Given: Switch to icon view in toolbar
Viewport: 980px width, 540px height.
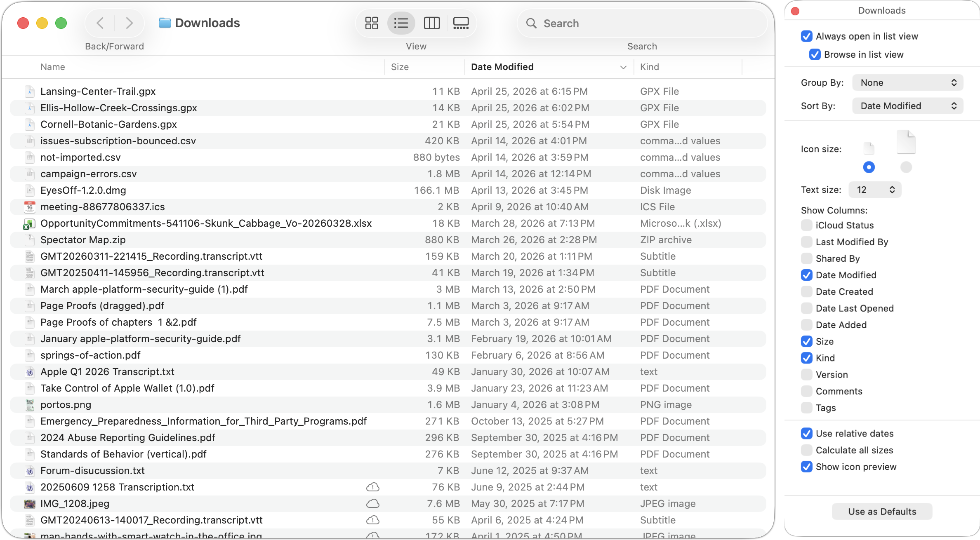Looking at the screenshot, I should (x=372, y=23).
